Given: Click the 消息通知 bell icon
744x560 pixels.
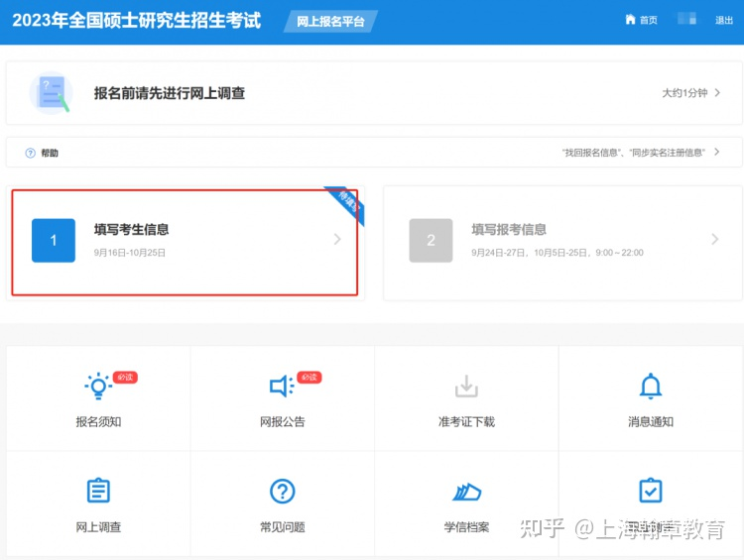Looking at the screenshot, I should [651, 386].
